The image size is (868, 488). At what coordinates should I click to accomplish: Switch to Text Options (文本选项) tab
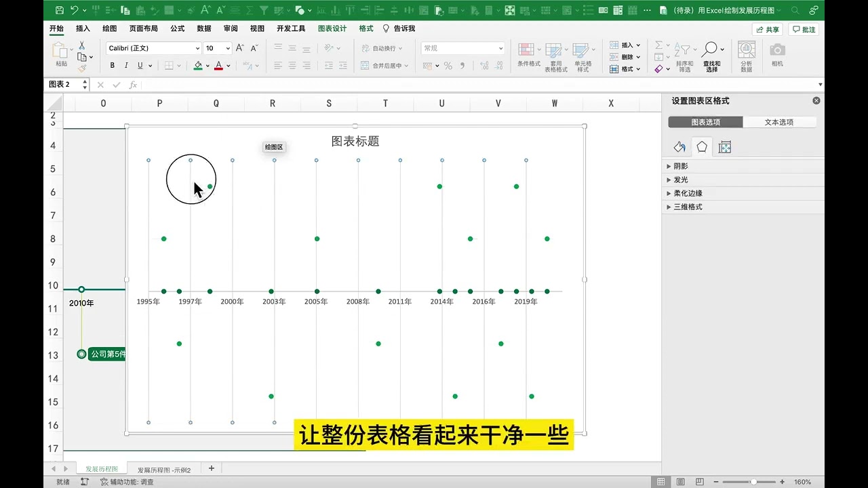click(779, 122)
